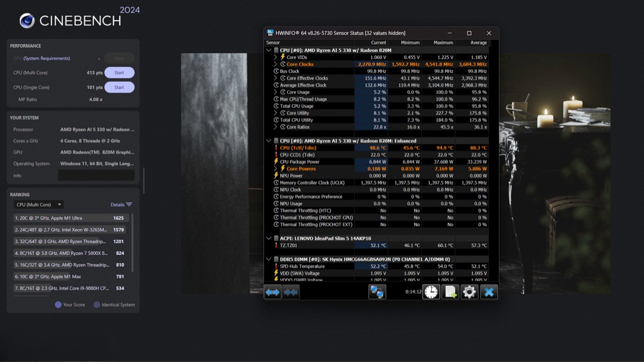Viewport: 644px width, 362px height.
Task: Select ranking entry Apple M1 Max
Action: [69, 277]
